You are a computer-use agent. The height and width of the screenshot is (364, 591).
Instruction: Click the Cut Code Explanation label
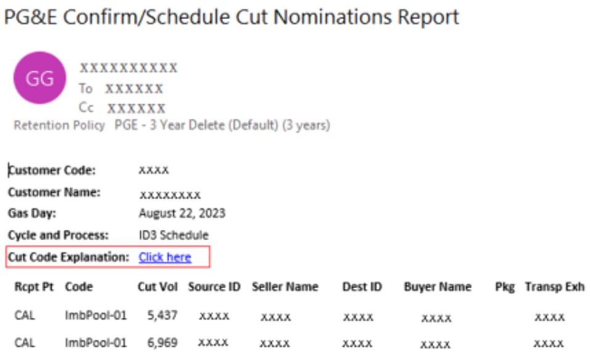click(68, 257)
